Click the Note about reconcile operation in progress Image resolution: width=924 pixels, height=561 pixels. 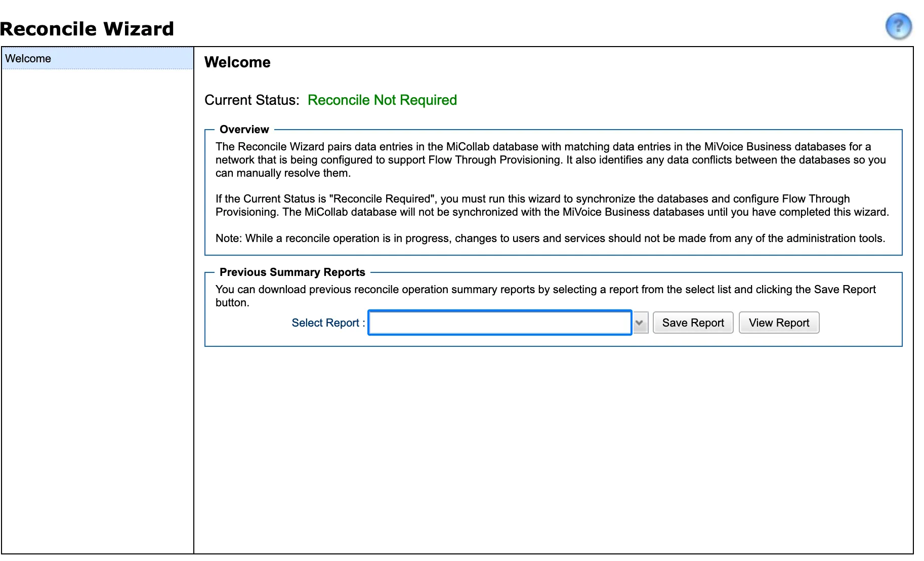pos(551,238)
